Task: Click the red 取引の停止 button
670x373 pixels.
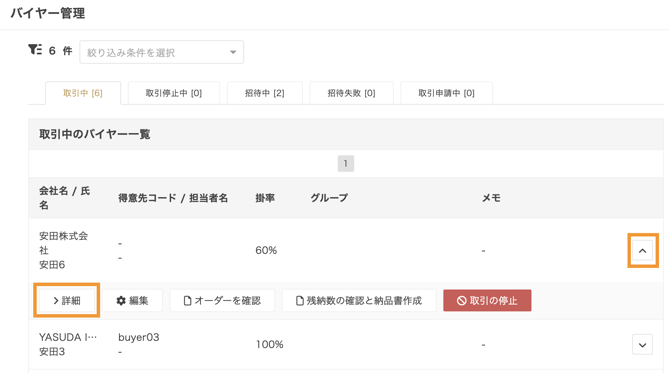Action: [x=487, y=300]
